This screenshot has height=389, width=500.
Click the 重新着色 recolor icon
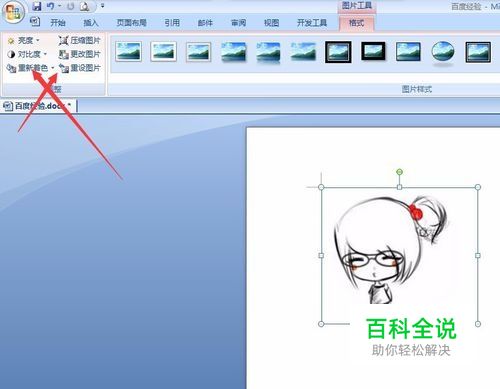[11, 68]
